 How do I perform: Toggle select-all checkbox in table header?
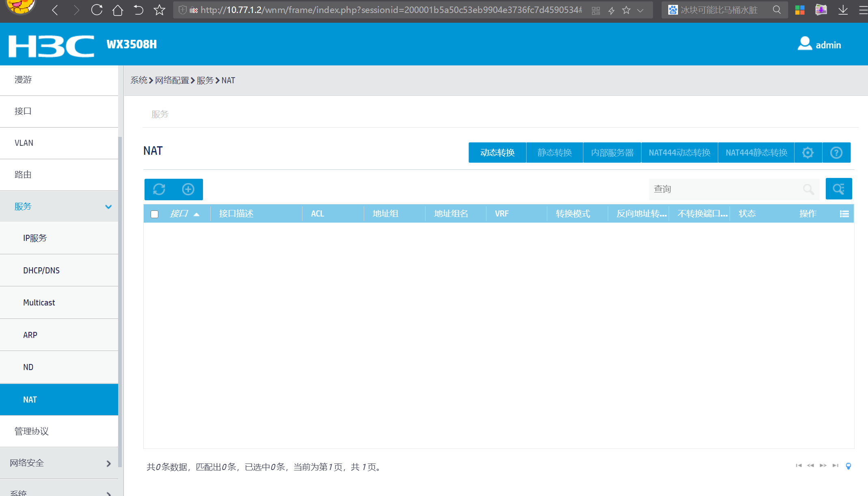click(154, 214)
